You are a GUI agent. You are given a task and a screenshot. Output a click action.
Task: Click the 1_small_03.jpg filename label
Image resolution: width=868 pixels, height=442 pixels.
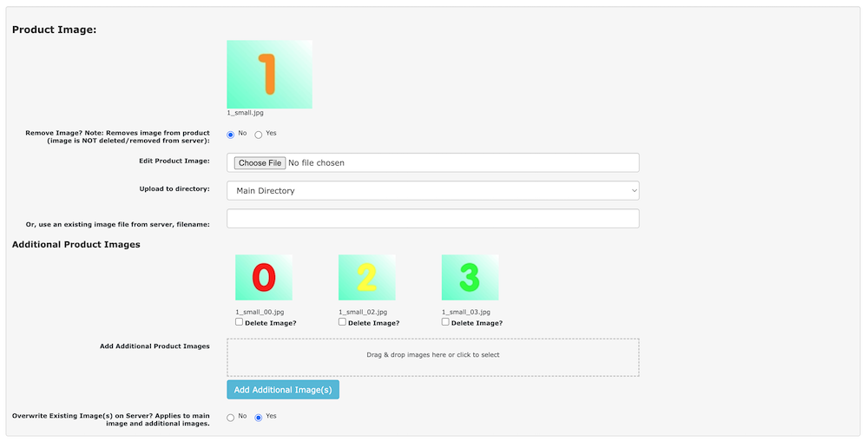[466, 312]
